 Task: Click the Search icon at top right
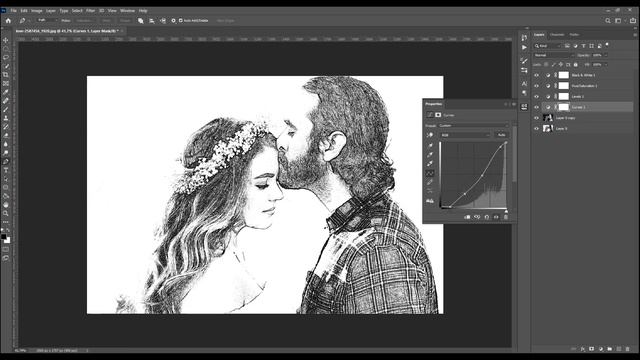(608, 20)
